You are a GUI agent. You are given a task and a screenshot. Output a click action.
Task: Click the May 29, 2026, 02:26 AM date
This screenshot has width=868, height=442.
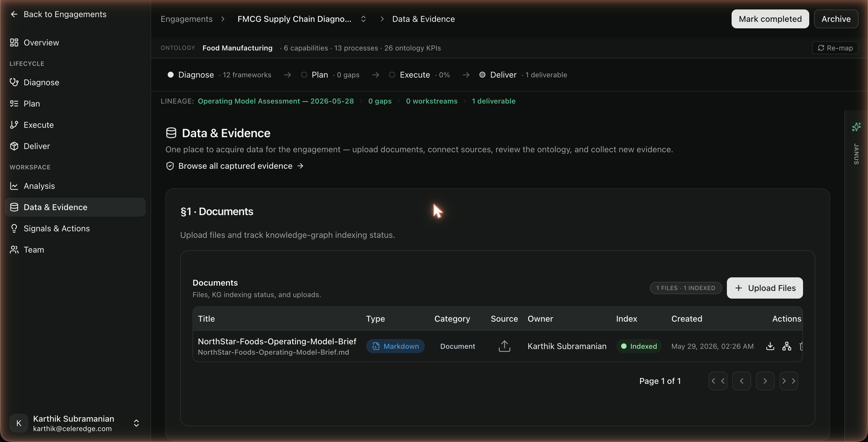click(712, 346)
